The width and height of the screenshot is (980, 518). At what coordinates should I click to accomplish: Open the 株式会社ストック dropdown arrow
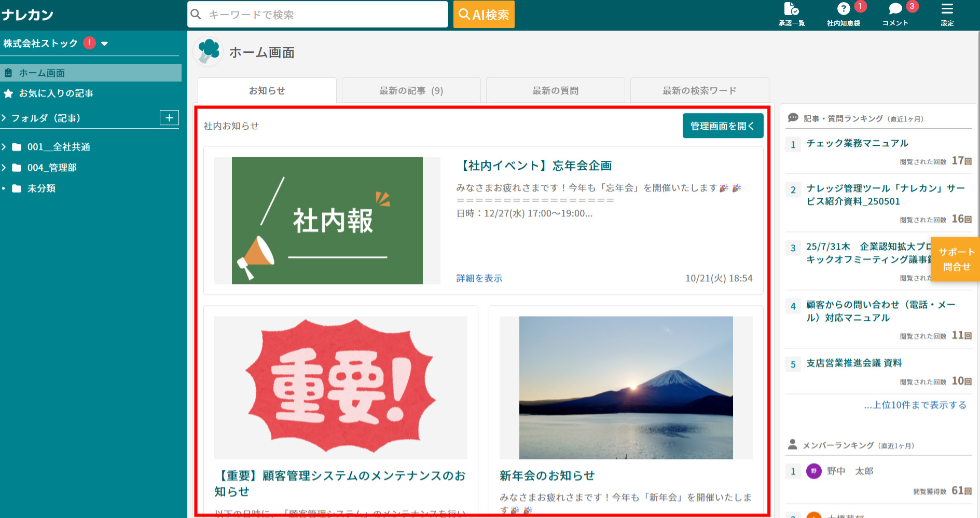pyautogui.click(x=105, y=44)
